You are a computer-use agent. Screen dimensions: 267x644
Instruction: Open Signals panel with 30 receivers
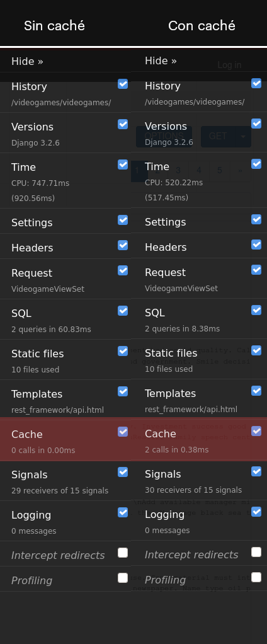click(163, 474)
